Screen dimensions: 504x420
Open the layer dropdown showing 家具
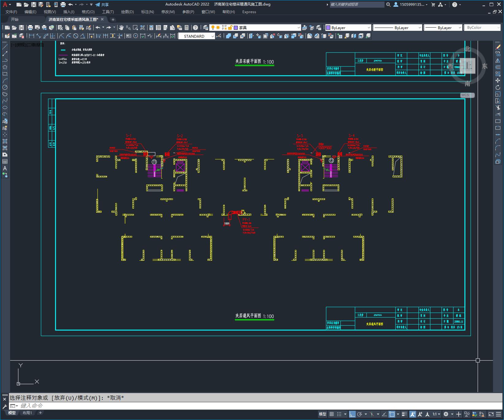coord(255,28)
